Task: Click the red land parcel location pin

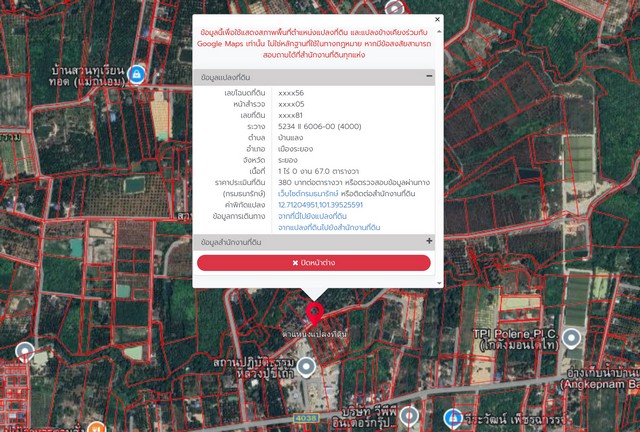Action: (x=315, y=311)
